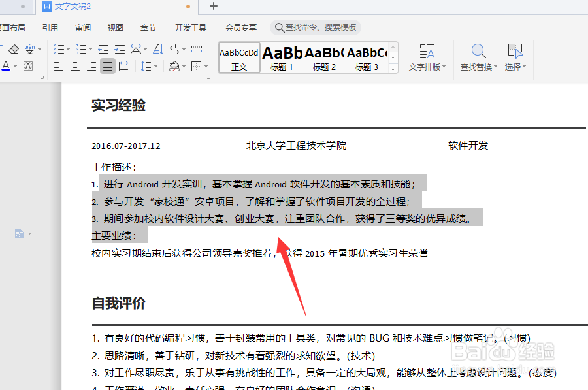Apply the 标题 1 style
The width and height of the screenshot is (588, 390).
[282, 57]
